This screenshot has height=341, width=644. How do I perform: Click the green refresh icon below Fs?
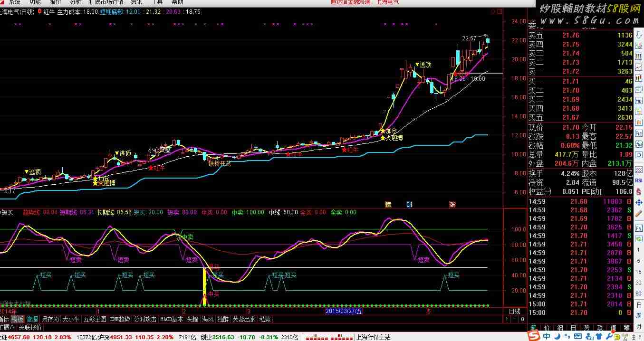coord(638,239)
